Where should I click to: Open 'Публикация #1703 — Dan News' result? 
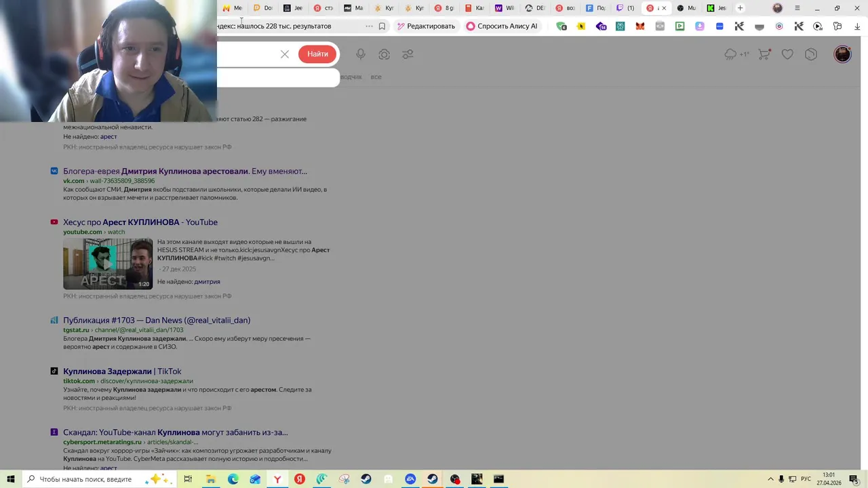click(157, 320)
